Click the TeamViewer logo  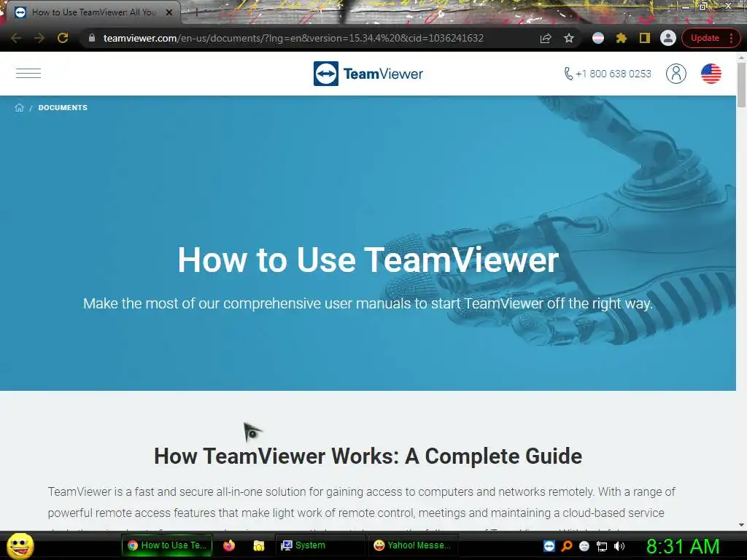(368, 74)
